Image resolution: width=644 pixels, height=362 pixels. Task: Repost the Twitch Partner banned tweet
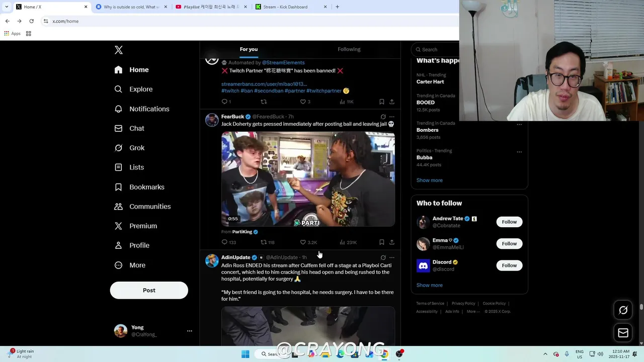pyautogui.click(x=264, y=102)
